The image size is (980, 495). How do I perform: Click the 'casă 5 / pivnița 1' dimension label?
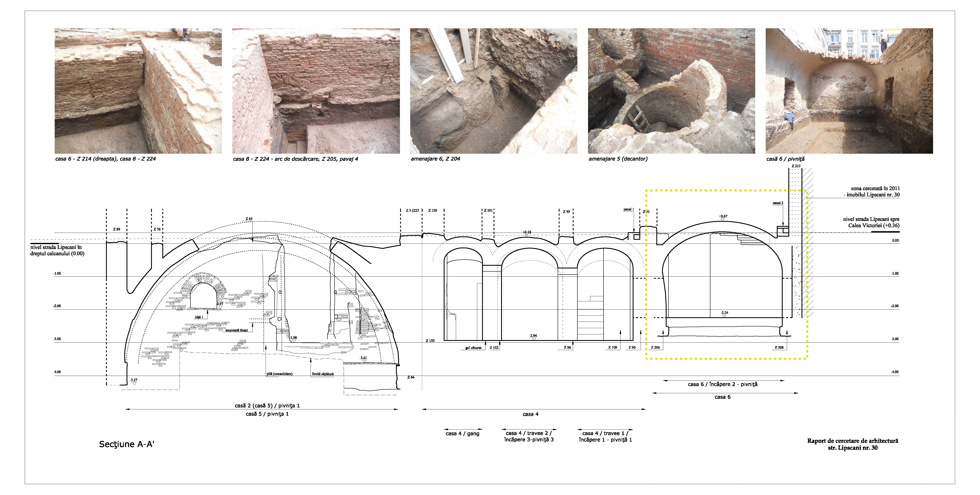click(267, 414)
